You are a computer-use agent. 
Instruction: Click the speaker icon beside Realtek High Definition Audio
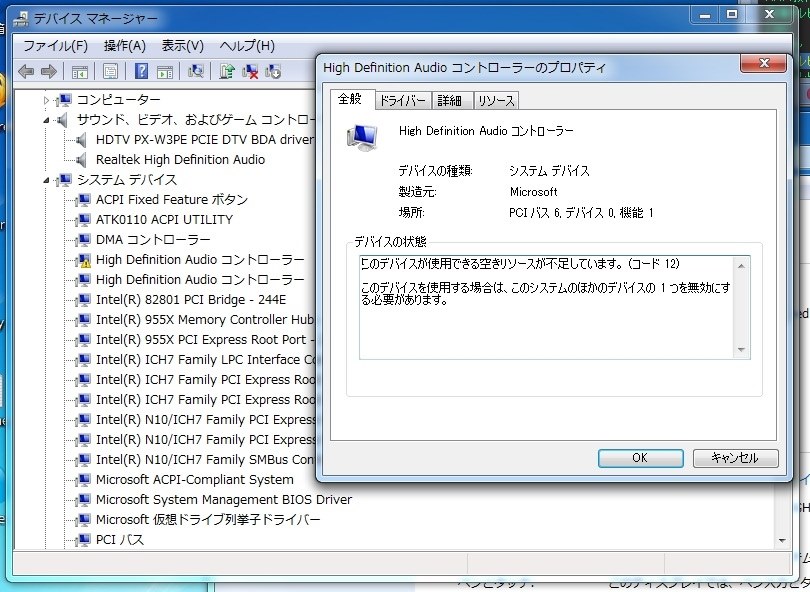[x=82, y=160]
